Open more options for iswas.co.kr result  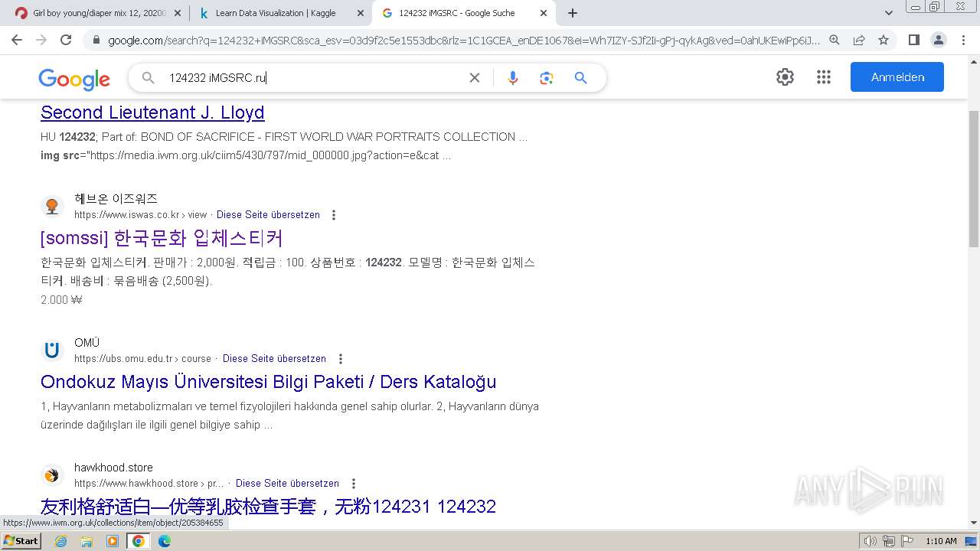click(x=333, y=215)
